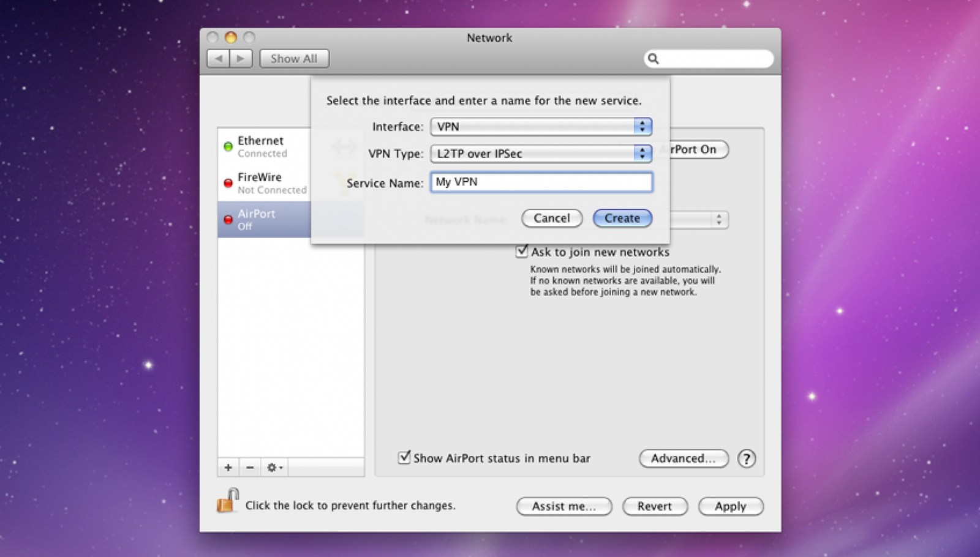
Task: Apply the network settings
Action: click(731, 506)
